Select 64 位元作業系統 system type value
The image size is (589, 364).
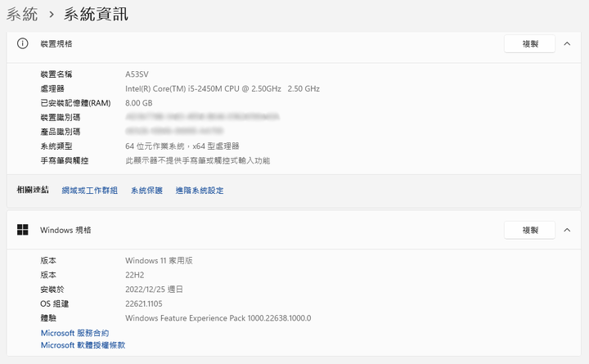point(182,146)
